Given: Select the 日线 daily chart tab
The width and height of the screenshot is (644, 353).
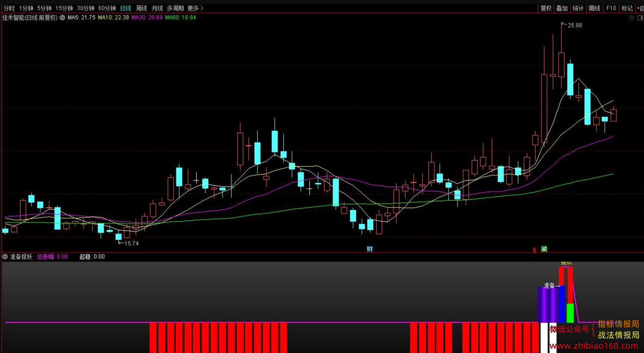Looking at the screenshot, I should [x=126, y=8].
